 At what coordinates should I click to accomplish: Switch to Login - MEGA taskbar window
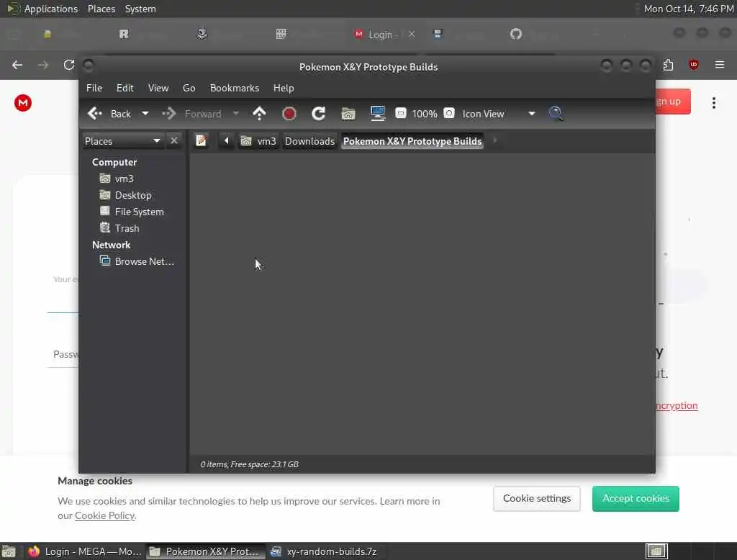coord(85,551)
